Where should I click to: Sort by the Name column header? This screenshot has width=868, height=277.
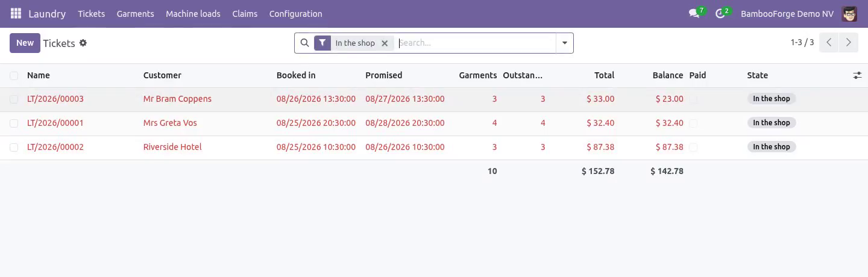pyautogui.click(x=39, y=75)
